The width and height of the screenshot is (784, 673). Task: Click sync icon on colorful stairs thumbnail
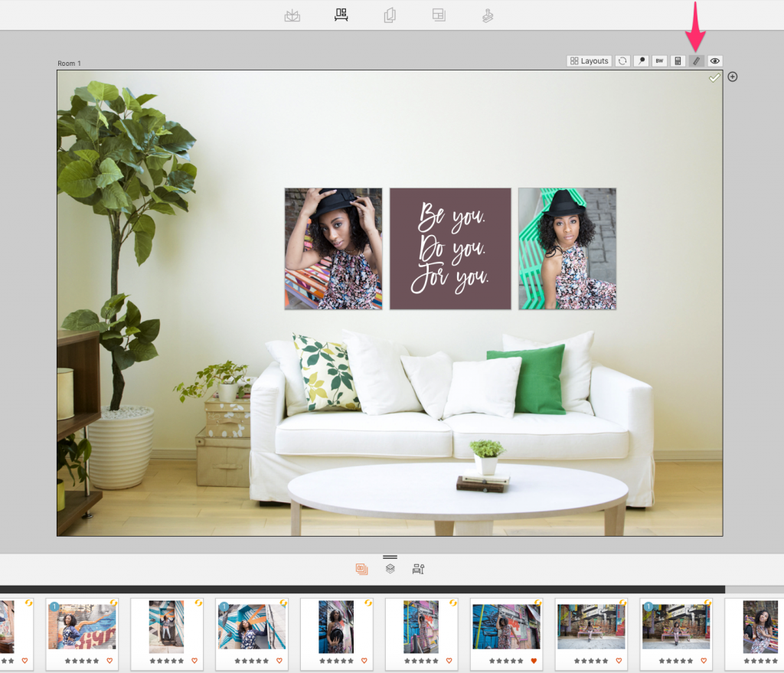(x=453, y=603)
